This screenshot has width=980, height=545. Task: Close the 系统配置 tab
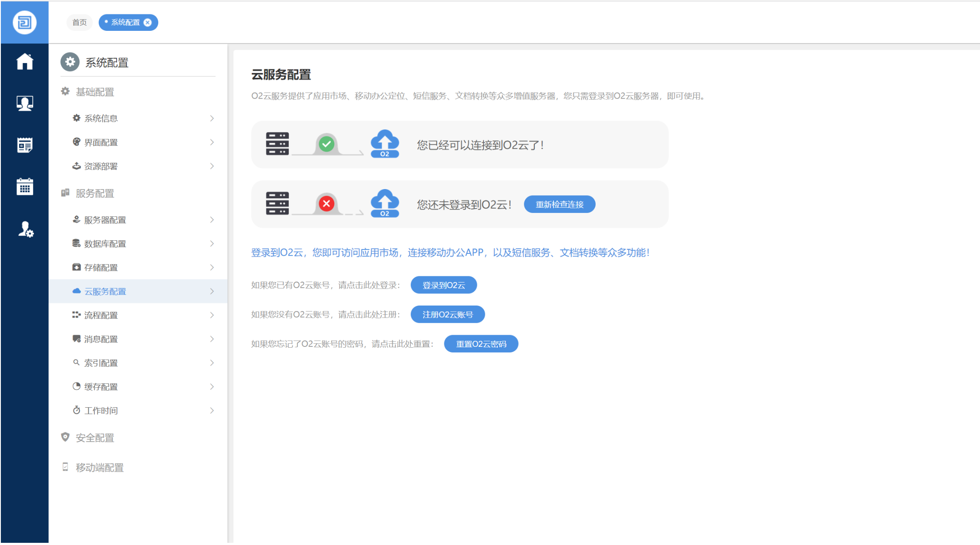(x=147, y=22)
